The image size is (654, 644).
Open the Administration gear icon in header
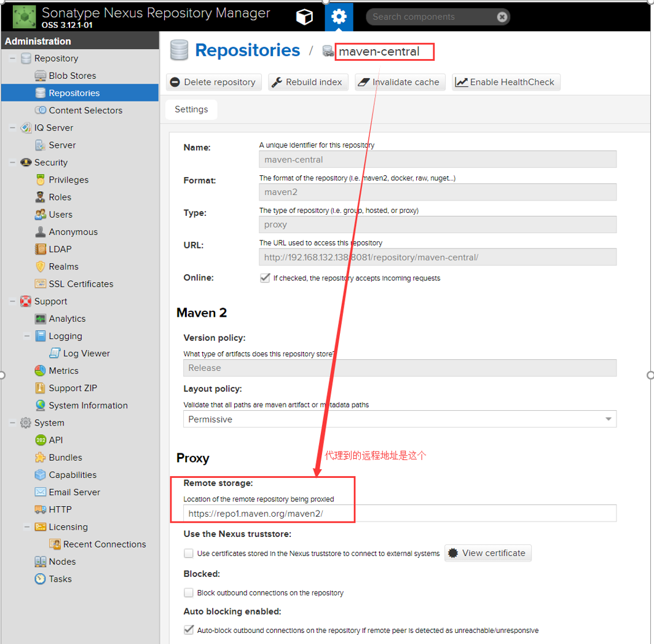point(339,17)
